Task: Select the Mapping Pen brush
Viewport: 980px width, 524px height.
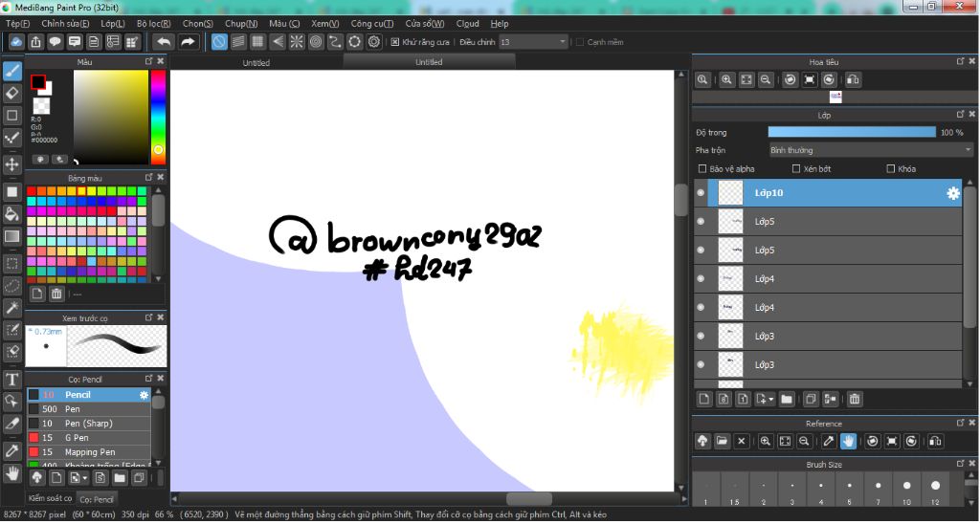Action: [x=88, y=452]
